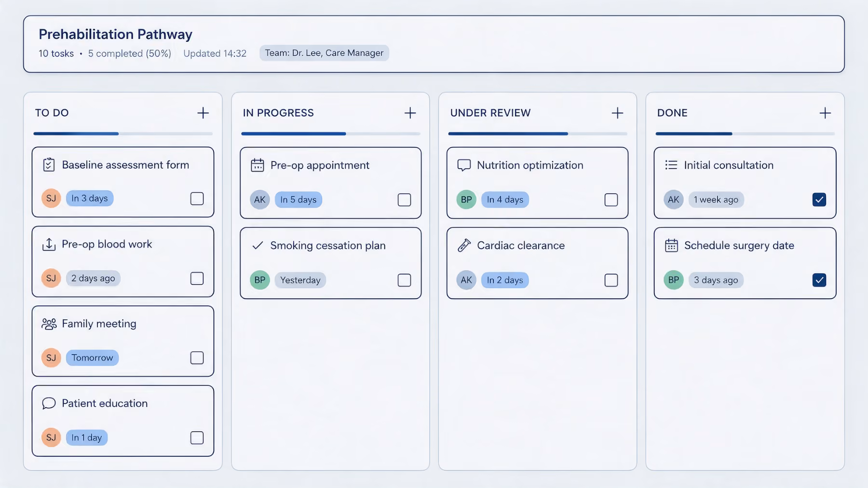Uncheck the Schedule surgery date checkbox
The image size is (868, 488).
819,280
